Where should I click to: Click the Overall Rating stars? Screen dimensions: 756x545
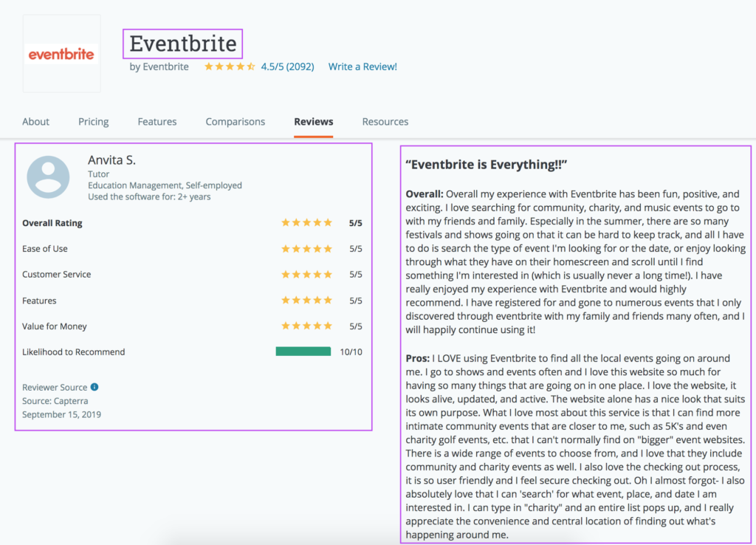pos(306,223)
